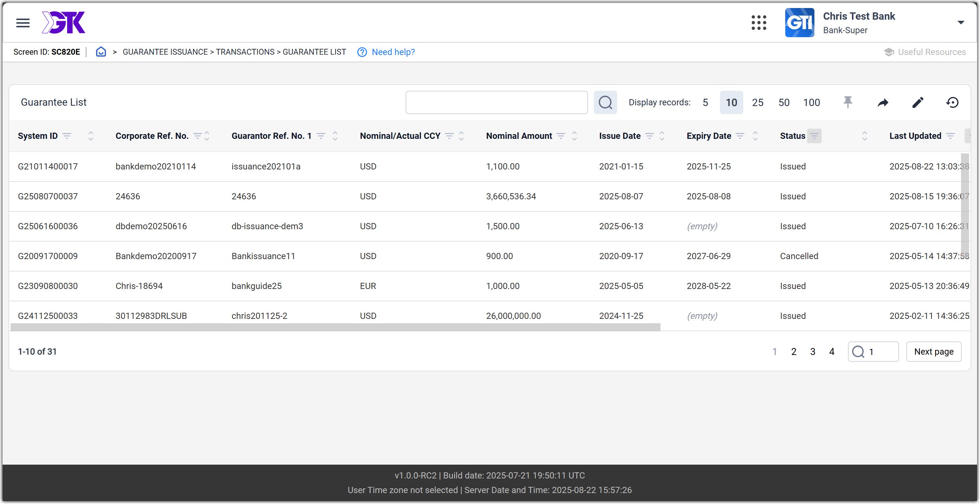Click the horizontal table scrollbar
Image resolution: width=980 pixels, height=504 pixels.
click(x=335, y=327)
